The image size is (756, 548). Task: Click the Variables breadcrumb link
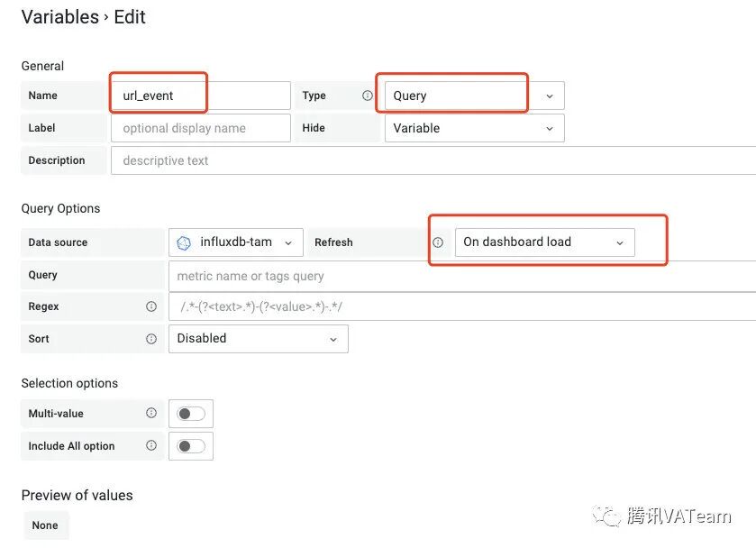59,17
